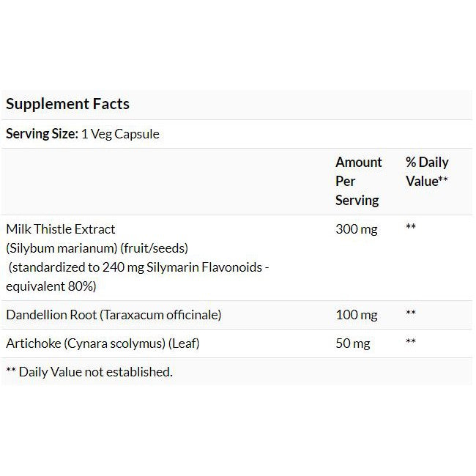
Task: Click the Daily Value not established footnote
Action: pos(89,372)
